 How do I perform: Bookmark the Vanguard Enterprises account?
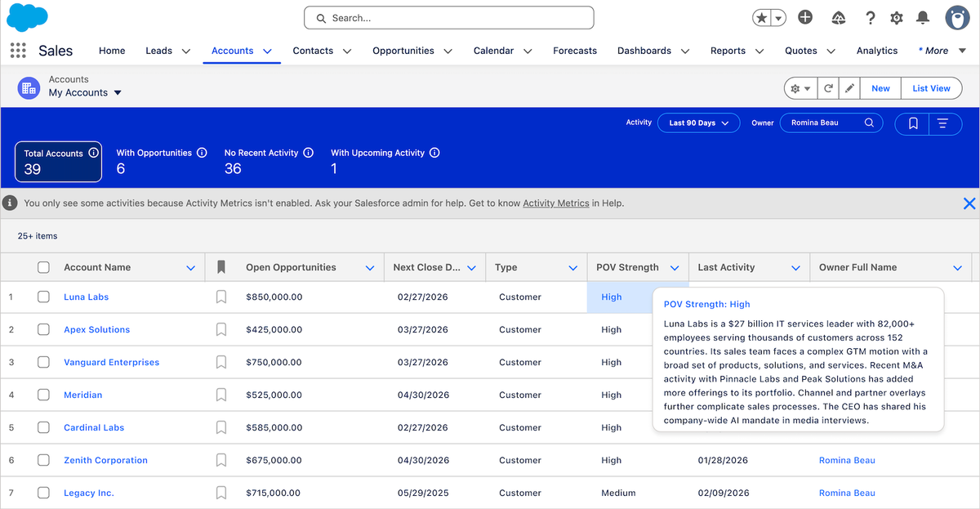pyautogui.click(x=220, y=363)
